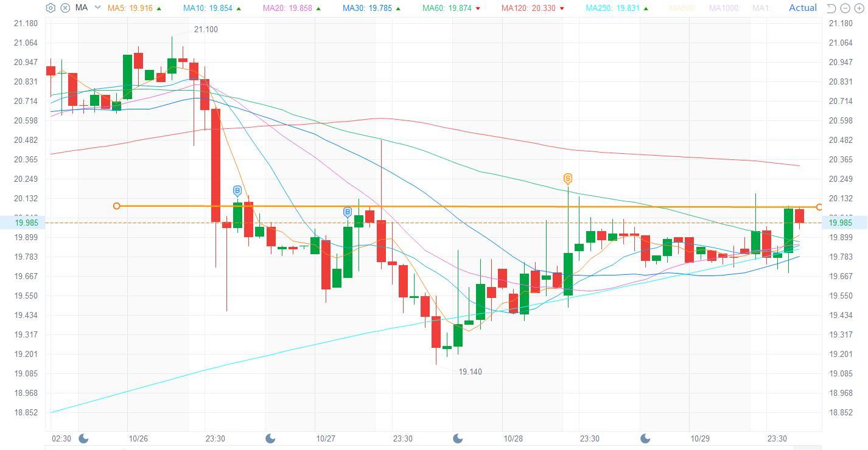Viewport: 868px width, 450px height.
Task: Click the 18.852 value on the right price axis
Action: tap(841, 412)
